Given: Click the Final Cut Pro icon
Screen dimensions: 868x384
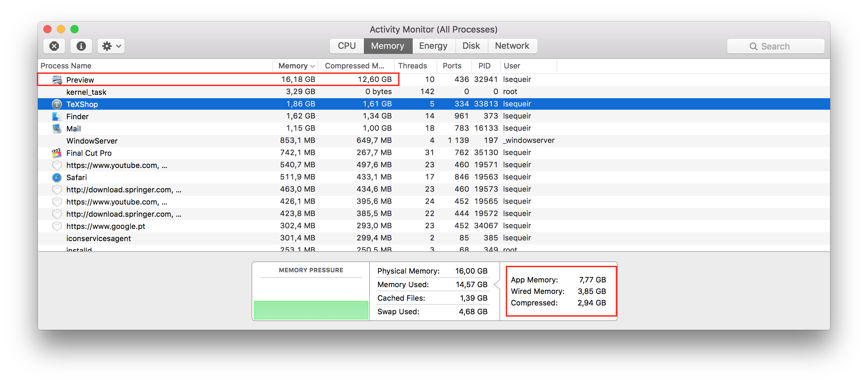Looking at the screenshot, I should click(57, 153).
